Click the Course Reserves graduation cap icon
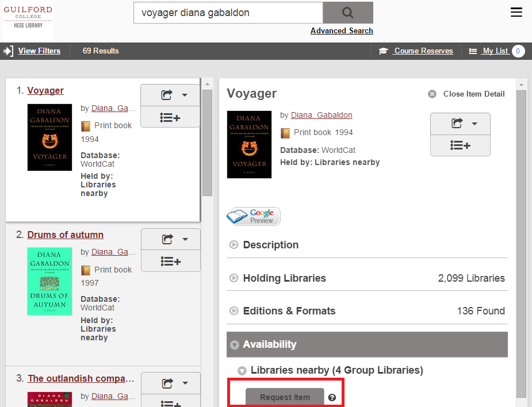 pyautogui.click(x=383, y=51)
